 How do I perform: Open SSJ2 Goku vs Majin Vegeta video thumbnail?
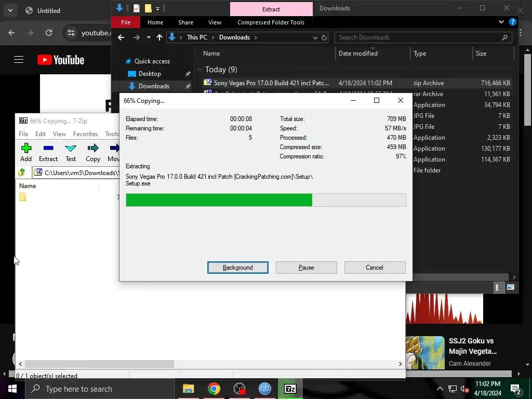click(425, 353)
